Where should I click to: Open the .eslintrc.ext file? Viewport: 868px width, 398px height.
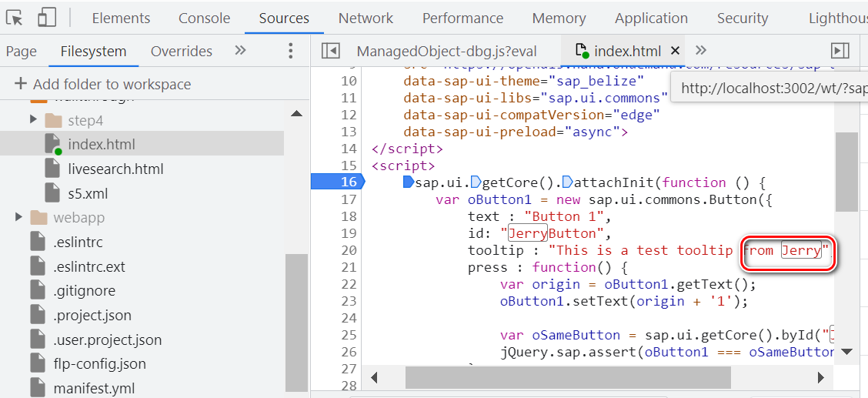(89, 267)
